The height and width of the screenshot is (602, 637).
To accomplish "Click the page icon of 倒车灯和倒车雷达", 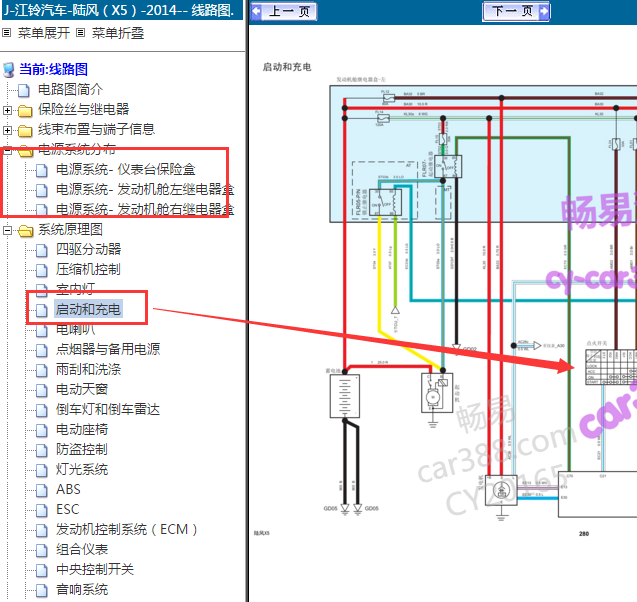I will [41, 411].
